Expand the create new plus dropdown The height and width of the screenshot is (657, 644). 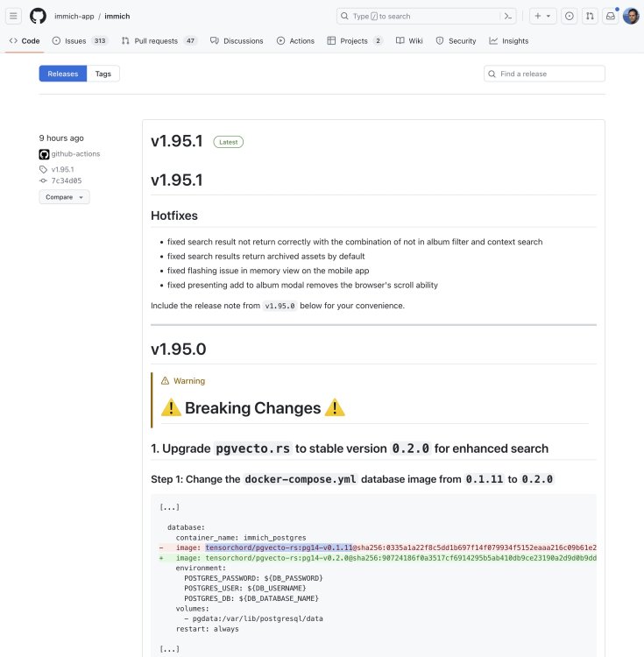542,17
